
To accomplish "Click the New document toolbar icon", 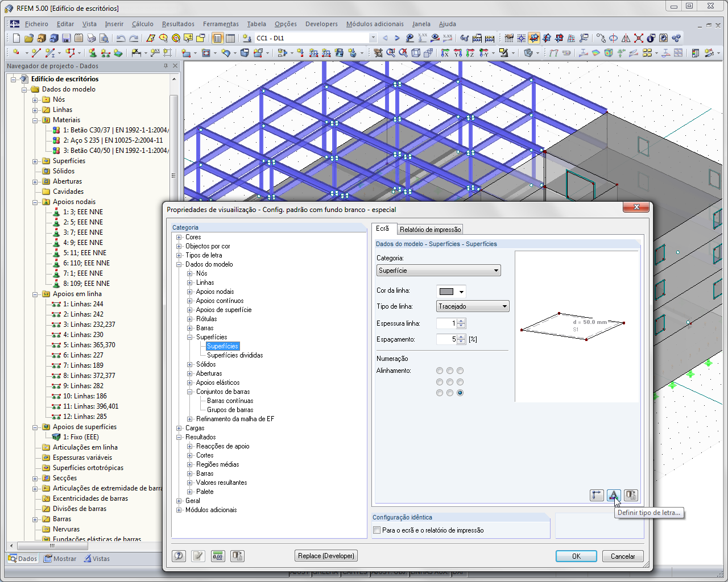I will click(16, 38).
